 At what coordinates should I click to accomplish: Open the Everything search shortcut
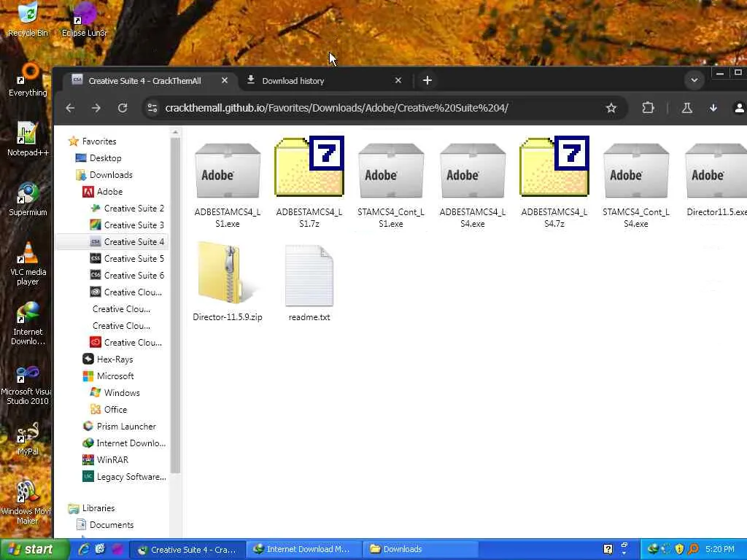pos(28,79)
